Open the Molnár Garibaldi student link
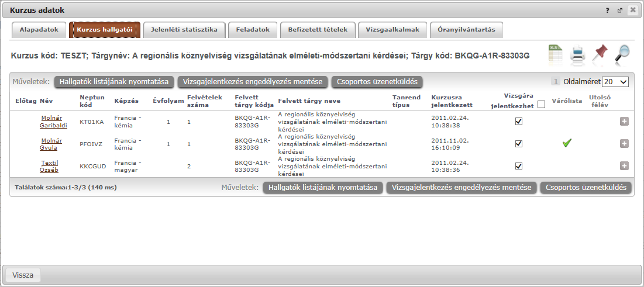This screenshot has height=287, width=644. point(53,122)
